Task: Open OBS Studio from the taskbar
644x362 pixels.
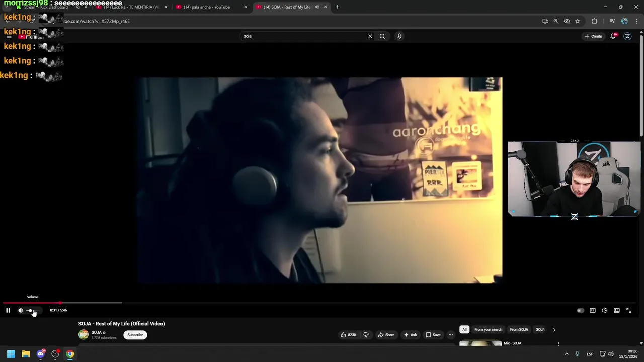Action: 55,354
